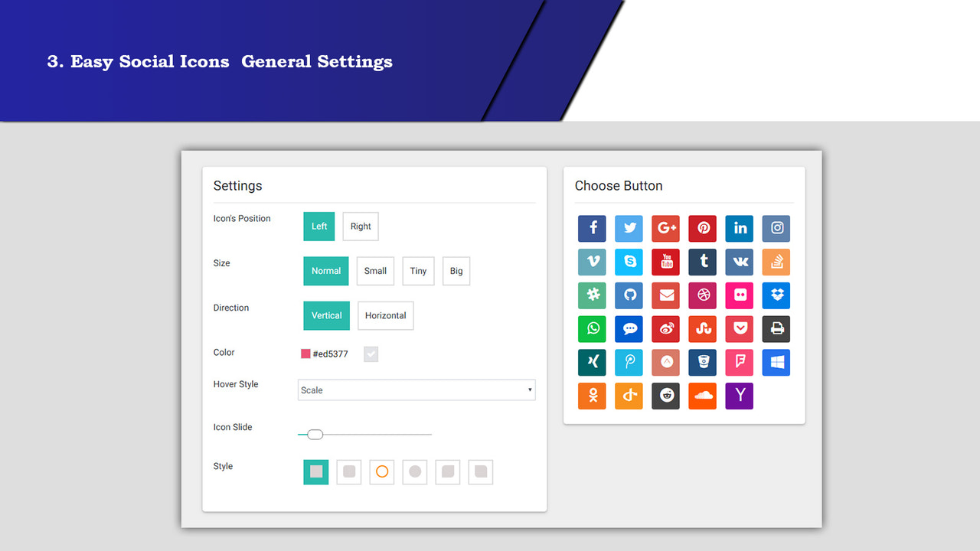Pick the SoundCloud icon
Viewport: 980px width, 551px height.
point(702,396)
